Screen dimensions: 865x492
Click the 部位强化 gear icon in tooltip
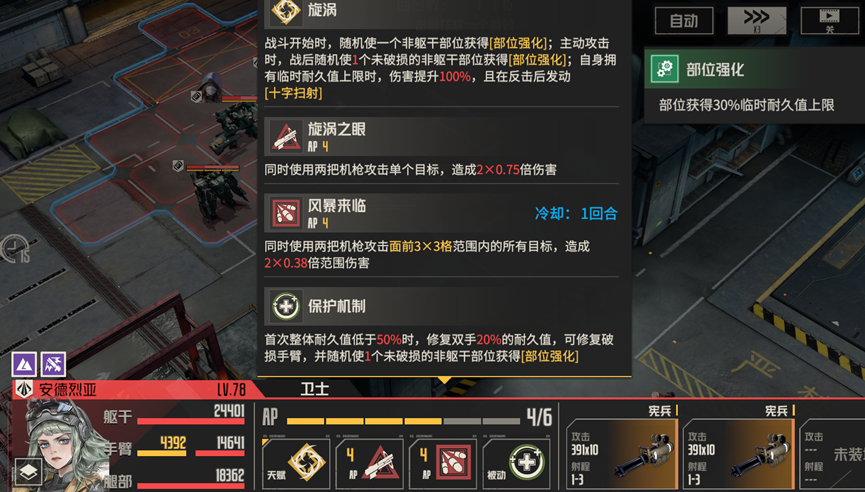pos(664,69)
